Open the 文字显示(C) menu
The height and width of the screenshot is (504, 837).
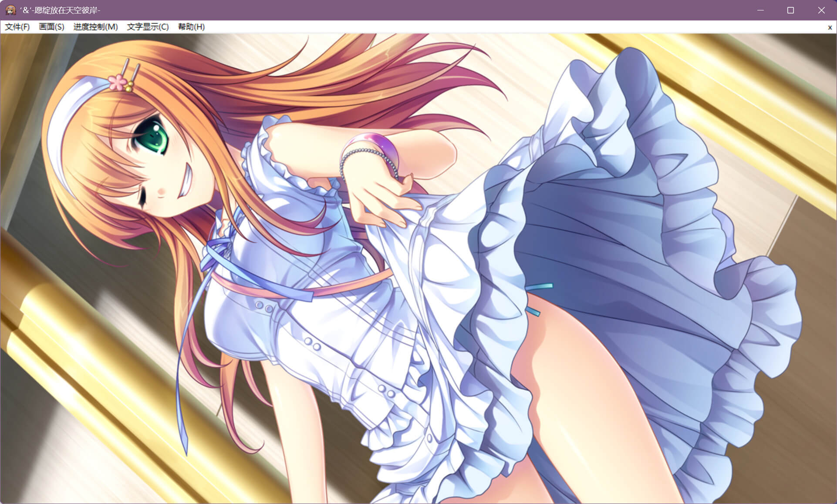pyautogui.click(x=148, y=27)
